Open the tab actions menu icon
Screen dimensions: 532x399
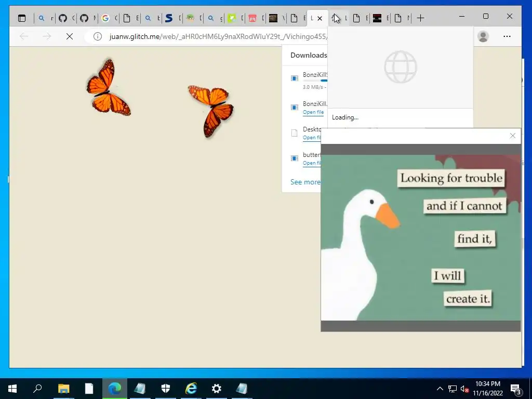22,18
